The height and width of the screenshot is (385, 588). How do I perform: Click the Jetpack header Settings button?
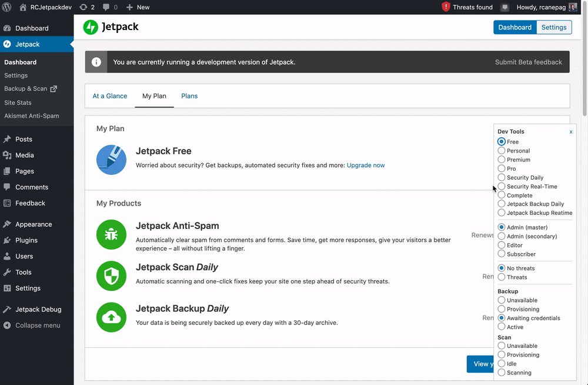(554, 27)
